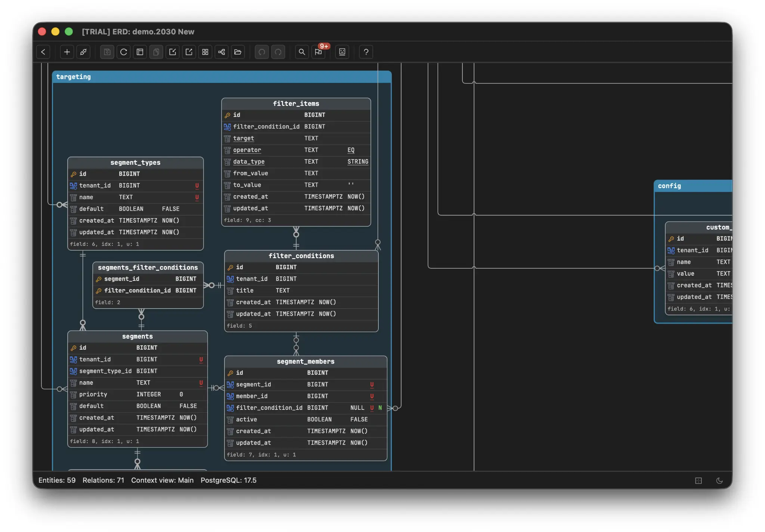Select the segments table header
This screenshot has height=532, width=765.
(137, 336)
